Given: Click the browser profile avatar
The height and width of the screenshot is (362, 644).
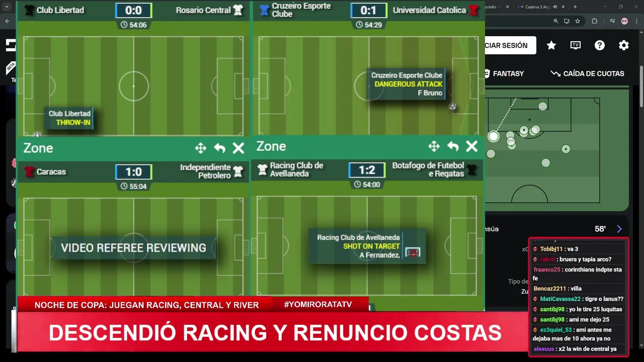Looking at the screenshot, I should click(624, 21).
